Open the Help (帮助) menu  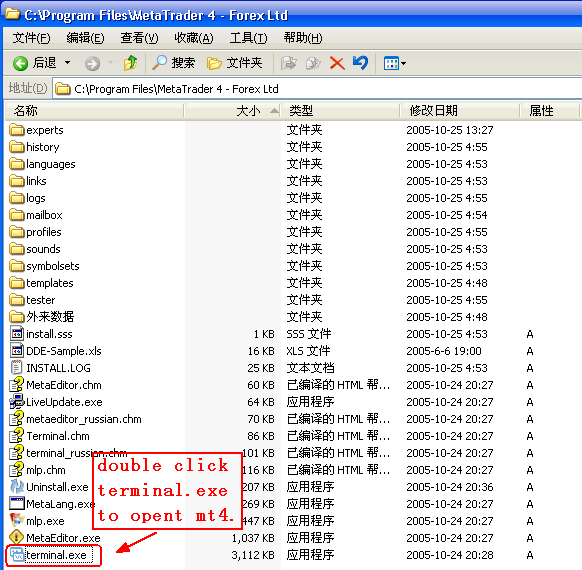[x=303, y=38]
